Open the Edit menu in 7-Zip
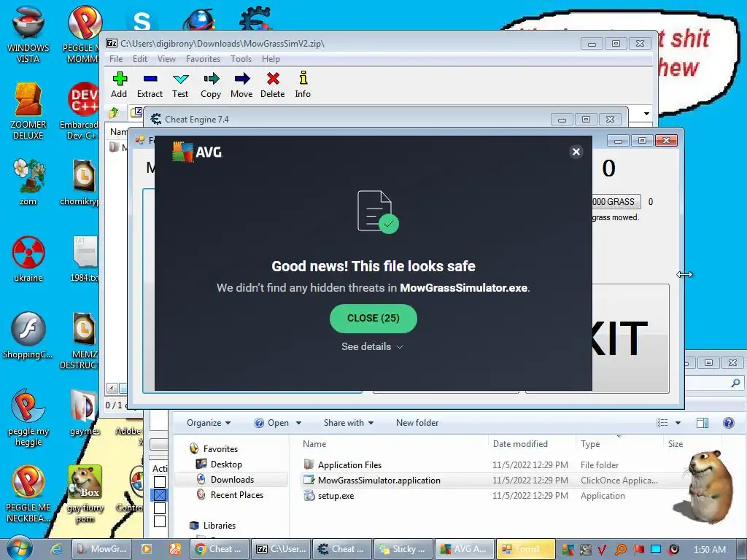 pos(139,59)
